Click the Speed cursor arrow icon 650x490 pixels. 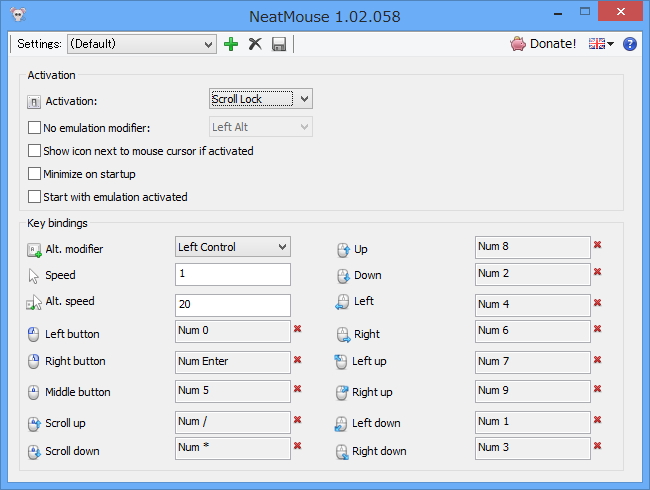point(33,276)
